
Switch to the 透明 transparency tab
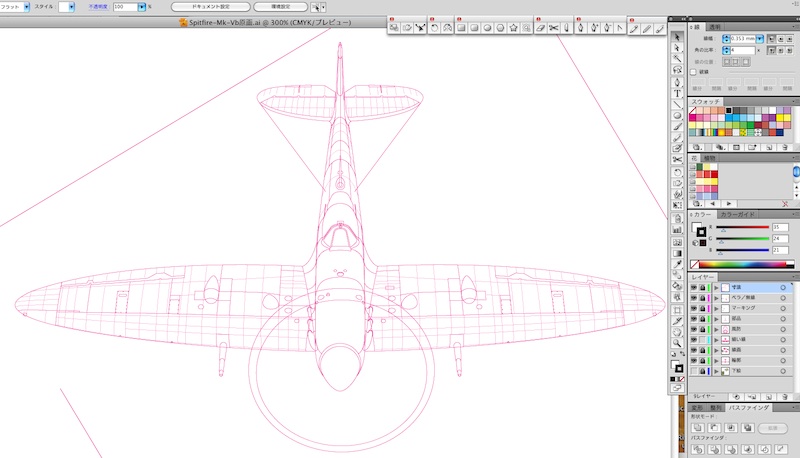pos(715,27)
